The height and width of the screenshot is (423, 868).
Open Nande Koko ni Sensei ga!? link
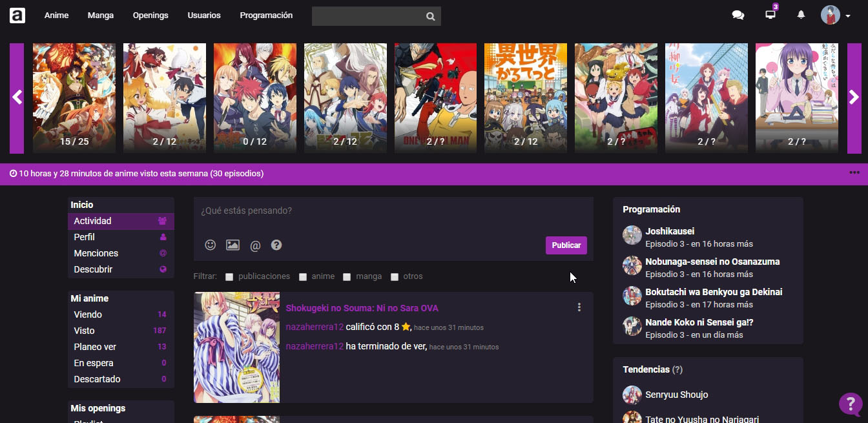[699, 322]
